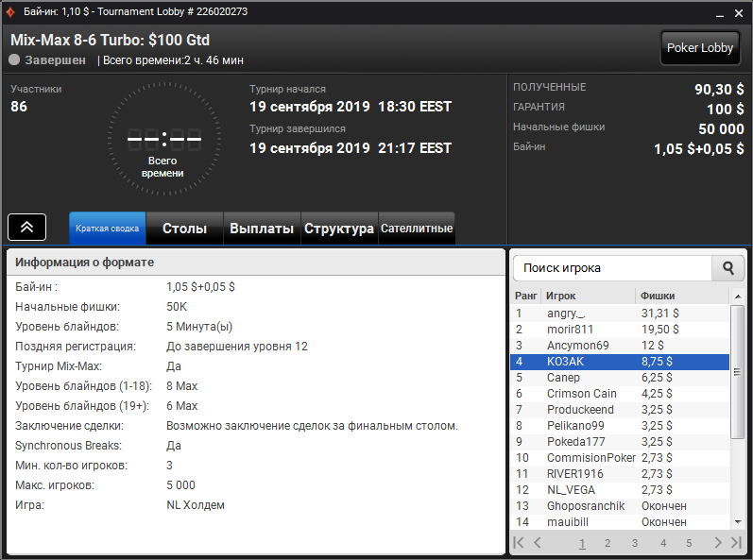Collapse the header with the double chevron button
This screenshot has width=753, height=560.
(x=26, y=227)
